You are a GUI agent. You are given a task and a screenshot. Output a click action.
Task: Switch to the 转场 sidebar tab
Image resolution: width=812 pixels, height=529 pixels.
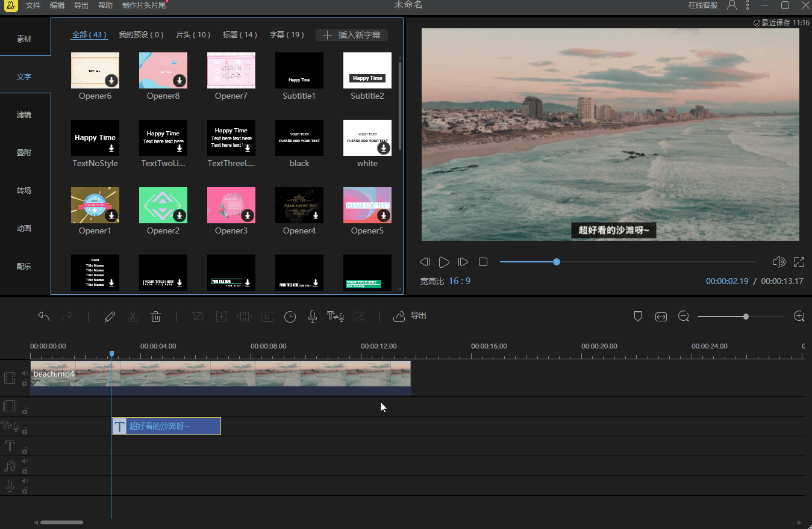pos(24,191)
